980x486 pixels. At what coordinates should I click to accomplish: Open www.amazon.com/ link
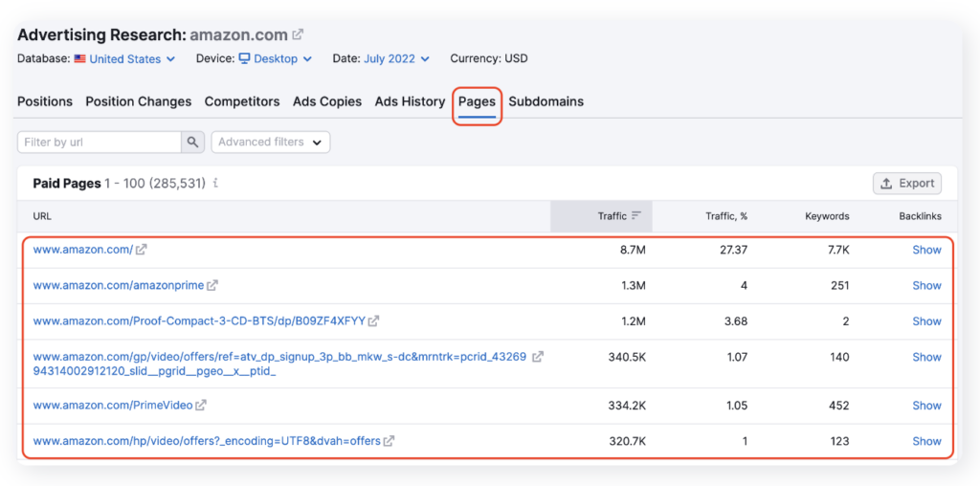coord(83,250)
